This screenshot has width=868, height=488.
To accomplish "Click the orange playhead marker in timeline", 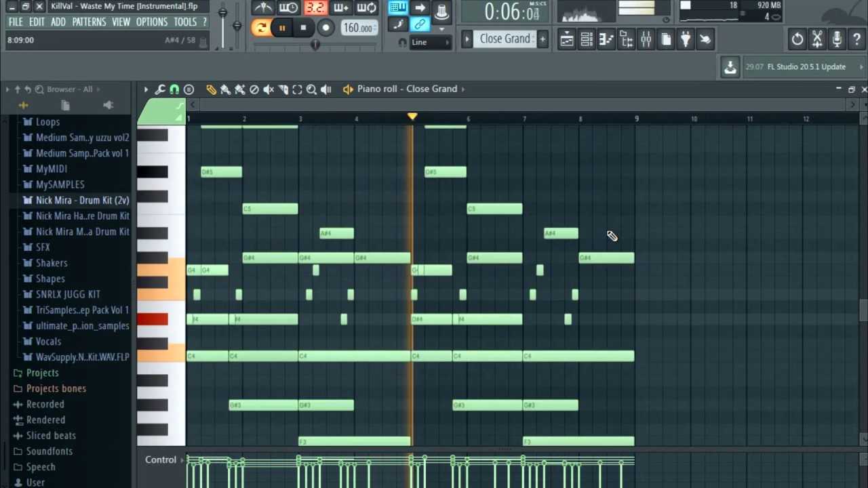I will coord(412,117).
